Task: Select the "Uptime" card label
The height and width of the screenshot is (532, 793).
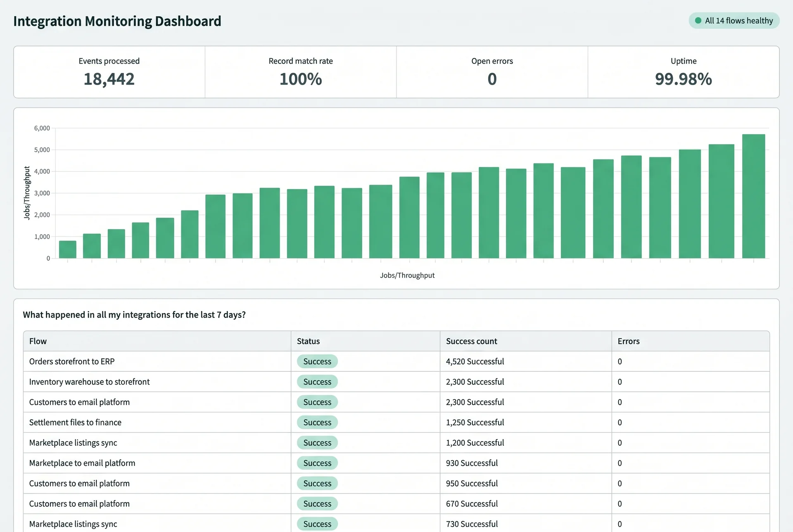Action: [684, 61]
